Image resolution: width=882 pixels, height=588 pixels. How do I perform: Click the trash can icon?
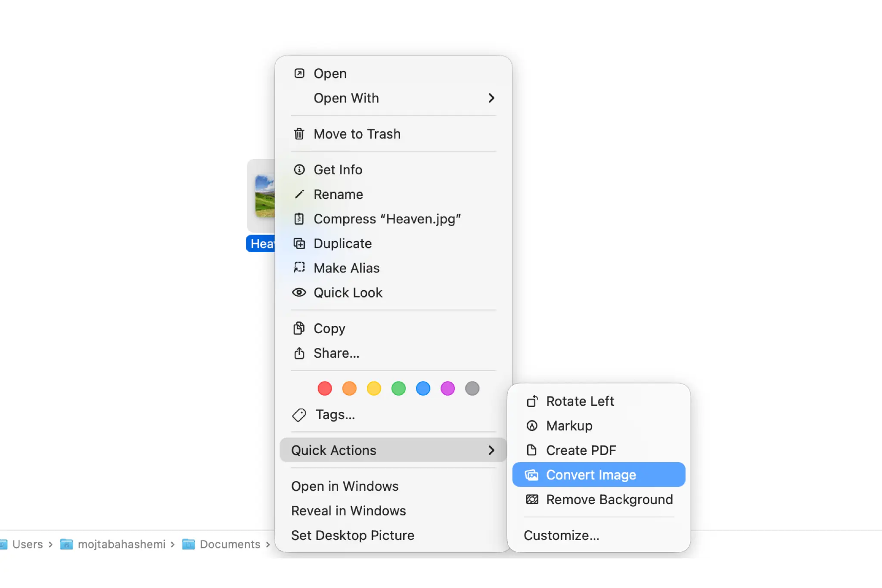click(x=299, y=134)
